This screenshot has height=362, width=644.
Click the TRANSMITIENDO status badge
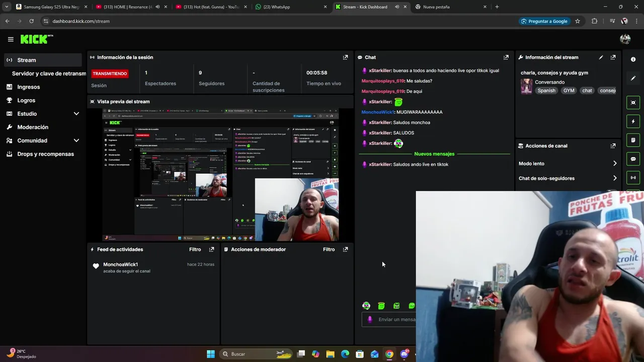click(110, 73)
